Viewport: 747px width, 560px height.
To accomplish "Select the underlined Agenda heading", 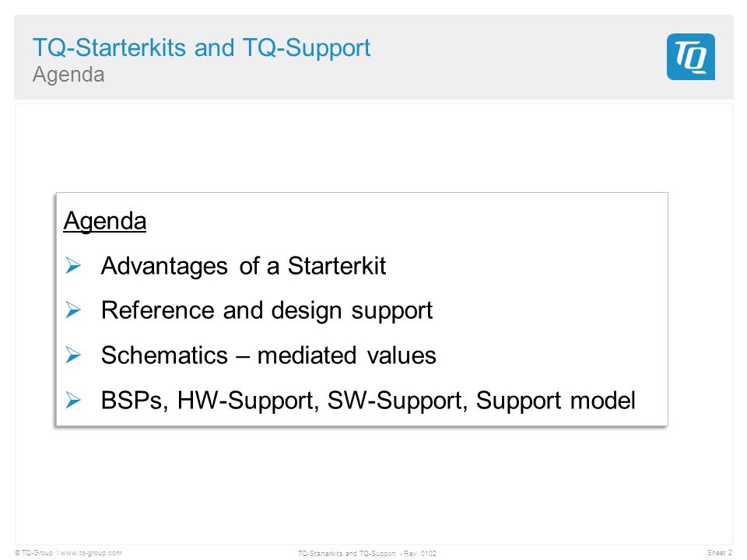I will [105, 221].
